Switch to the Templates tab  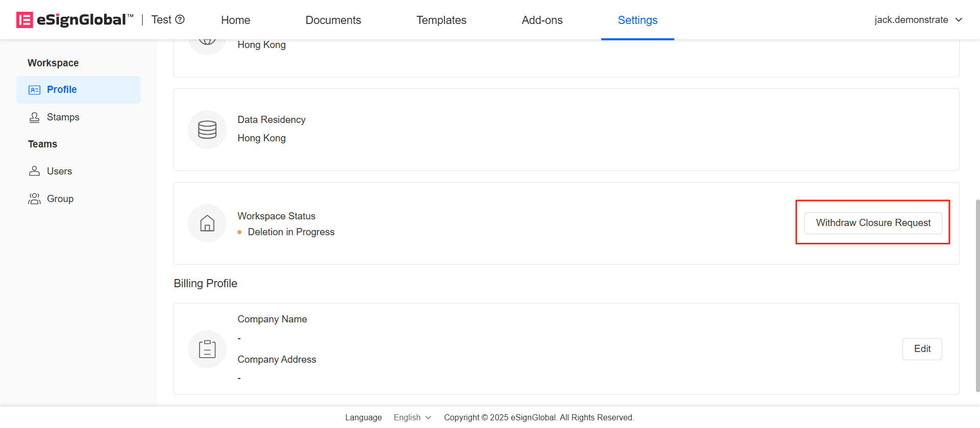coord(441,20)
